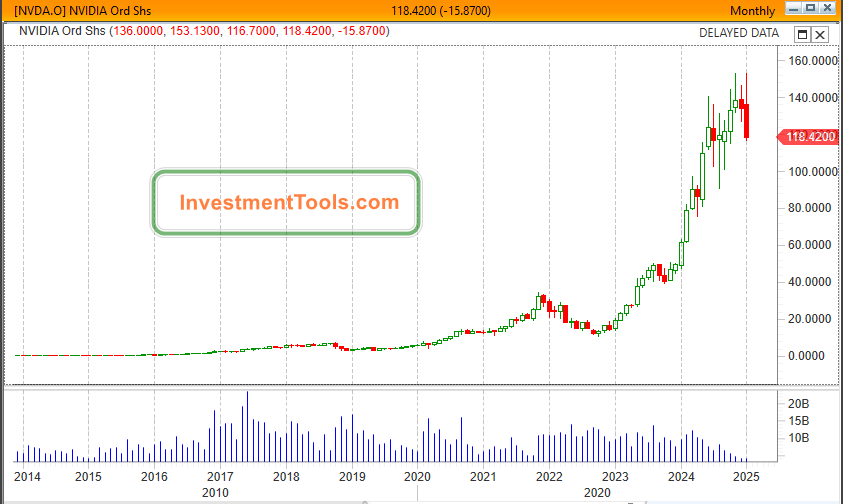Click the 140.0000 price axis label
Viewport: 843px width, 504px height.
click(813, 97)
